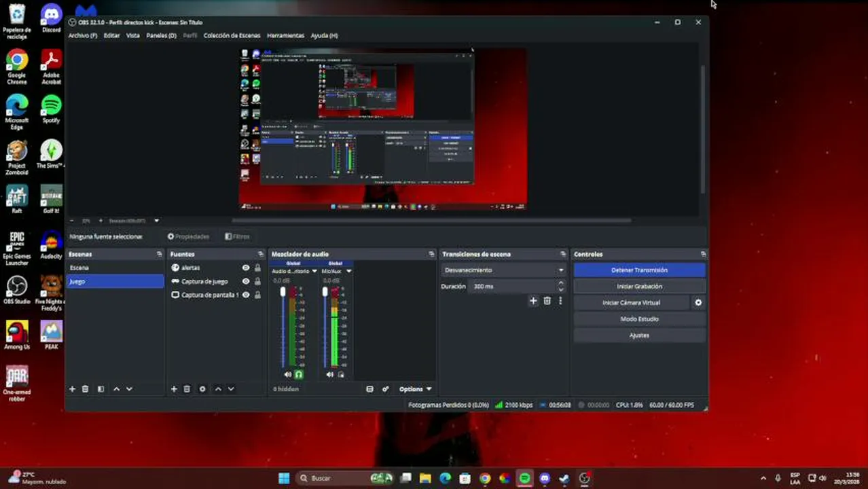The image size is (868, 489).
Task: Add a new scene with plus icon
Action: (72, 389)
